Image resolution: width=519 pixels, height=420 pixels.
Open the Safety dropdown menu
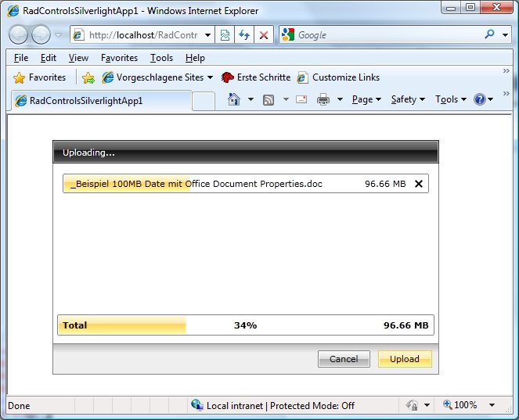coord(408,99)
